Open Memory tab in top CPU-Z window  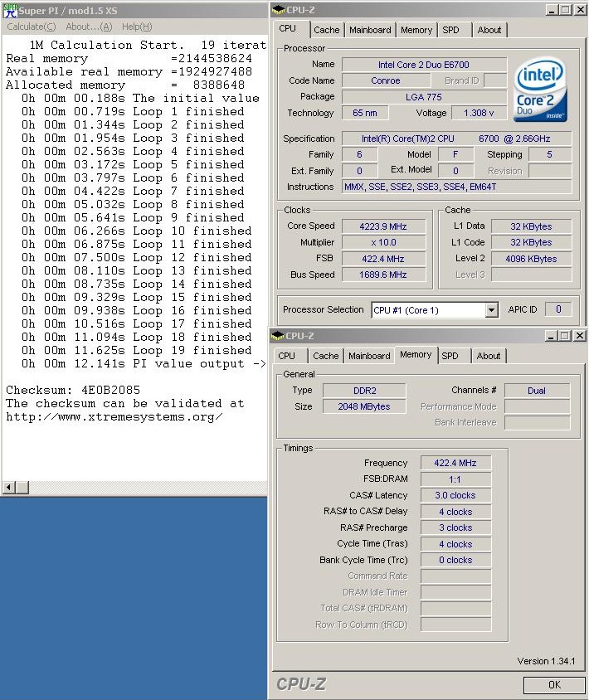pyautogui.click(x=416, y=30)
